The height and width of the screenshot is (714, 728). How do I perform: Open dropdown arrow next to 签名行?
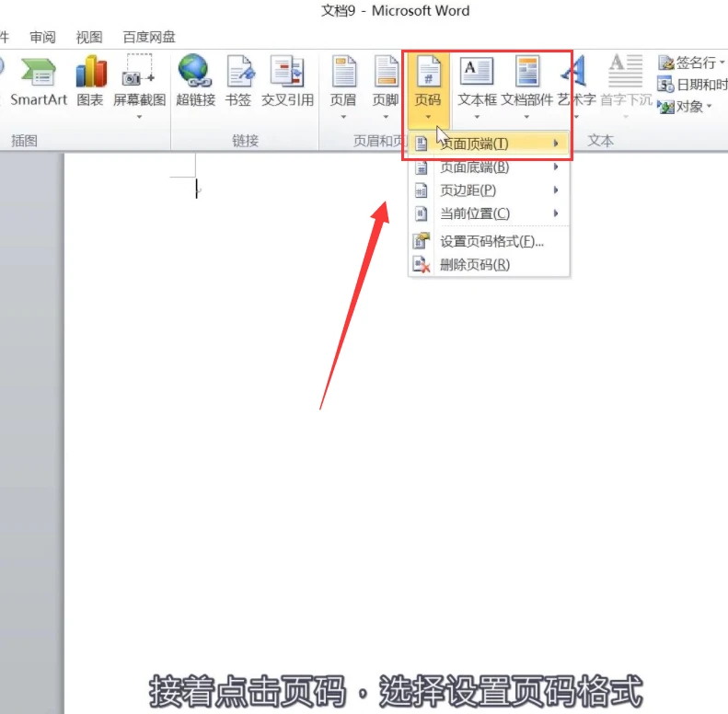[722, 62]
